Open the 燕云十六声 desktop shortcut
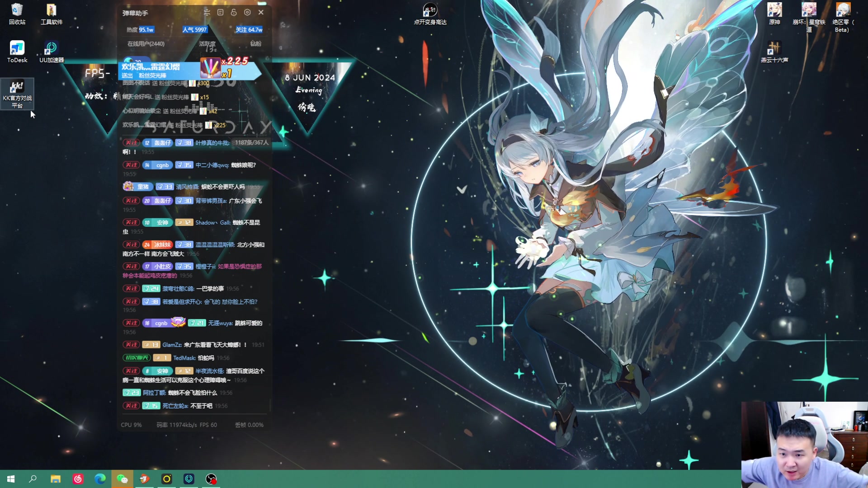 [x=774, y=52]
